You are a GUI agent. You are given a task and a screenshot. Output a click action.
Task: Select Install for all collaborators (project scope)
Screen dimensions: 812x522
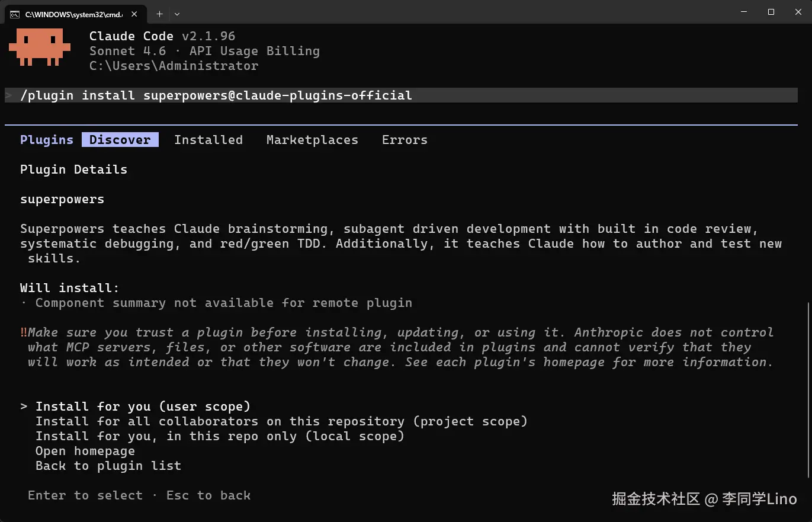[281, 421]
